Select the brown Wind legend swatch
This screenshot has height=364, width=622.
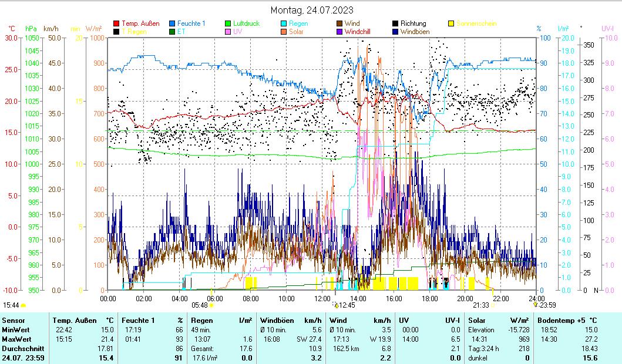[339, 23]
